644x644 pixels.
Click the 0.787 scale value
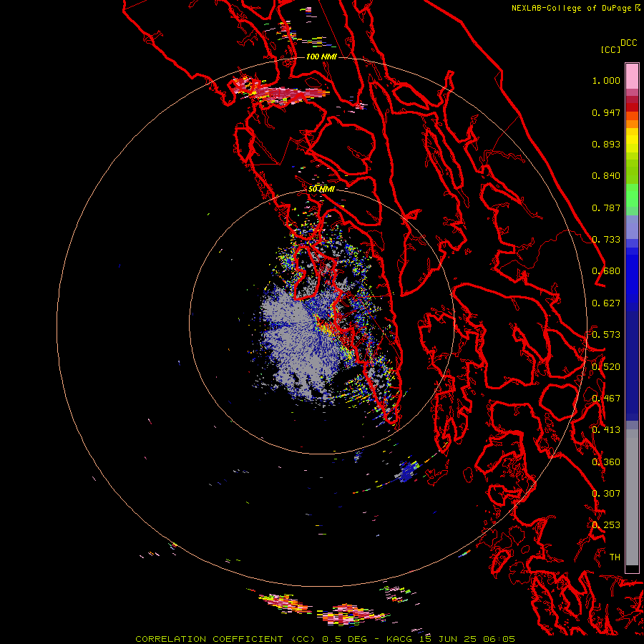click(x=606, y=208)
